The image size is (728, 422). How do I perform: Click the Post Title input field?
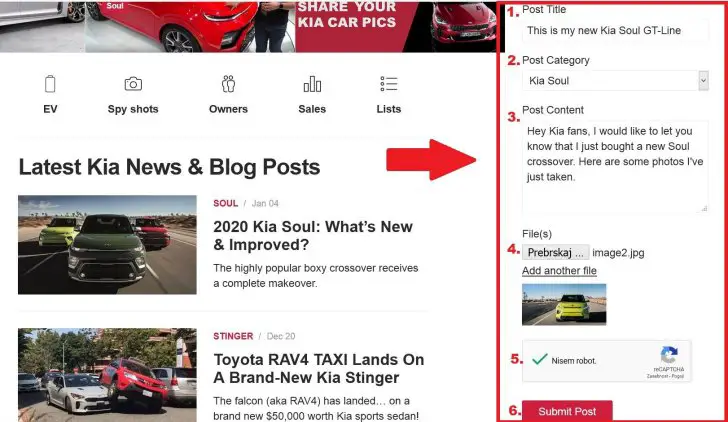point(615,31)
